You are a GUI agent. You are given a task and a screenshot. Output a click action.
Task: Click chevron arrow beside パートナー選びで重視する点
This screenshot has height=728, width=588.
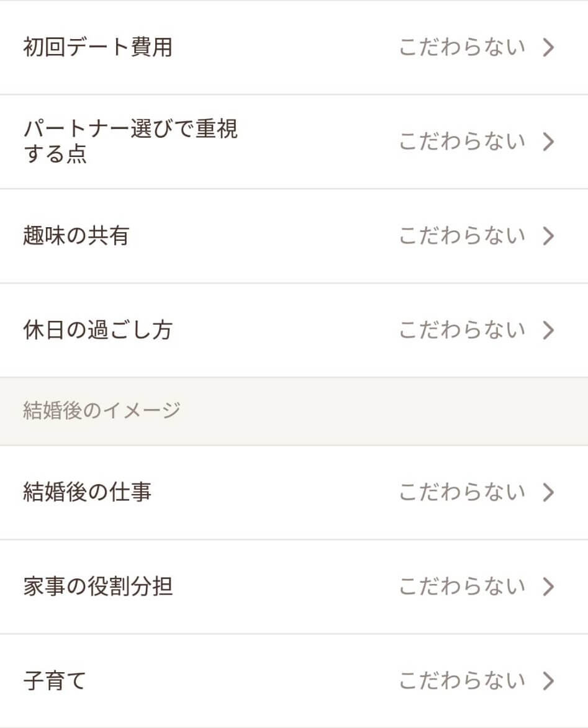(548, 142)
